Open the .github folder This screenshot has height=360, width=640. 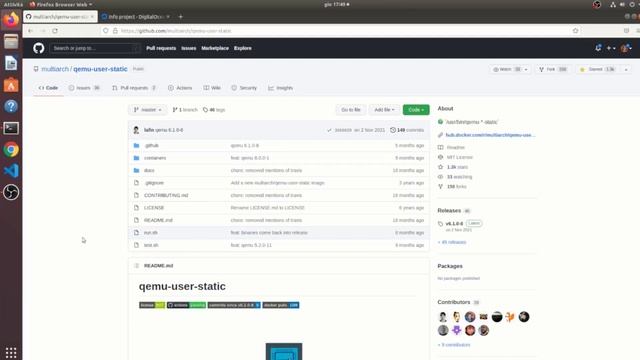(x=151, y=145)
